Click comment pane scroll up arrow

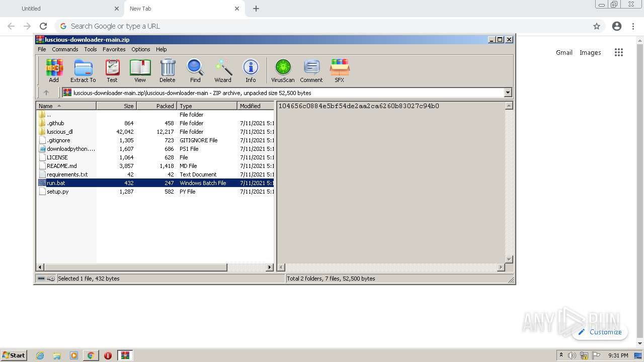pyautogui.click(x=509, y=106)
